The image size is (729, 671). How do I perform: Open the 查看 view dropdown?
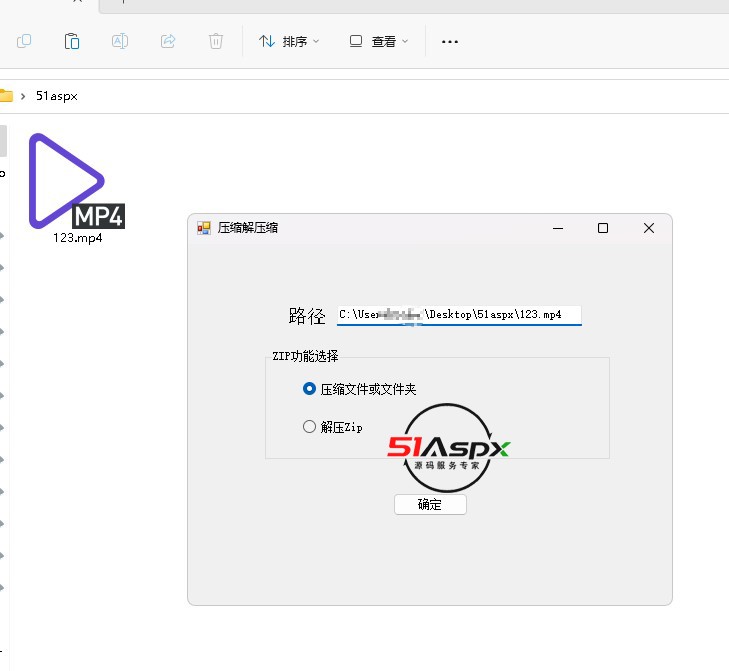click(379, 41)
